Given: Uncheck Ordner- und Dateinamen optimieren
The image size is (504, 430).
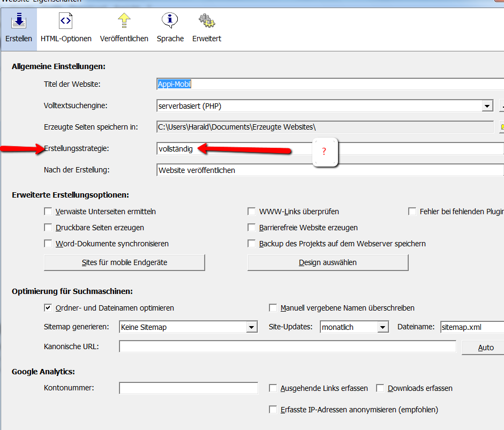Looking at the screenshot, I should (48, 308).
